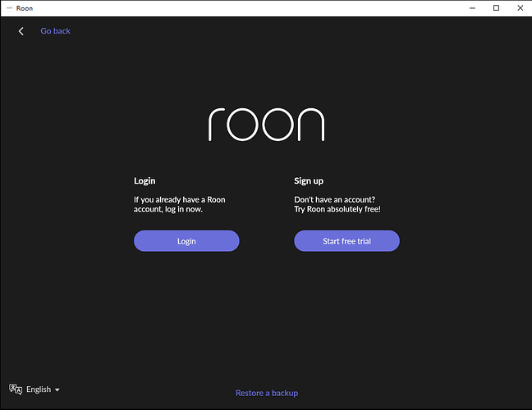The width and height of the screenshot is (532, 410).
Task: Click the Roon app icon in title bar
Action: 10,8
